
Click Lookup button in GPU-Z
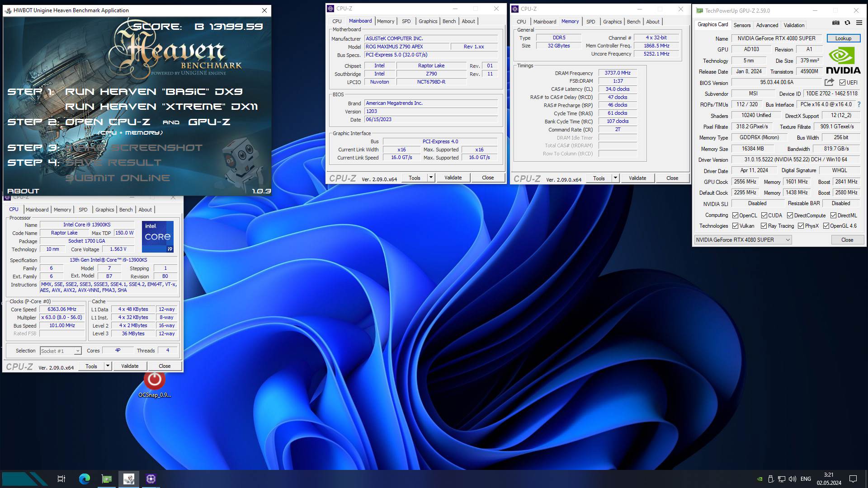point(843,38)
